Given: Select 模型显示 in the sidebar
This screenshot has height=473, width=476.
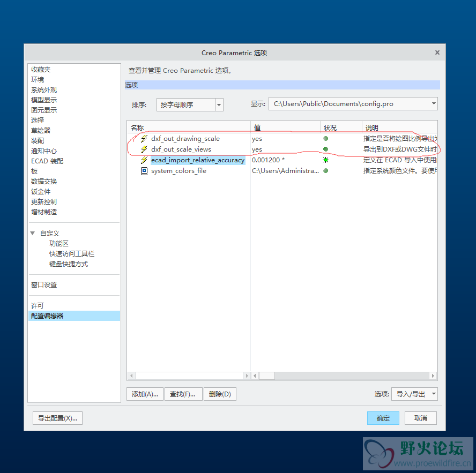Looking at the screenshot, I should click(44, 100).
